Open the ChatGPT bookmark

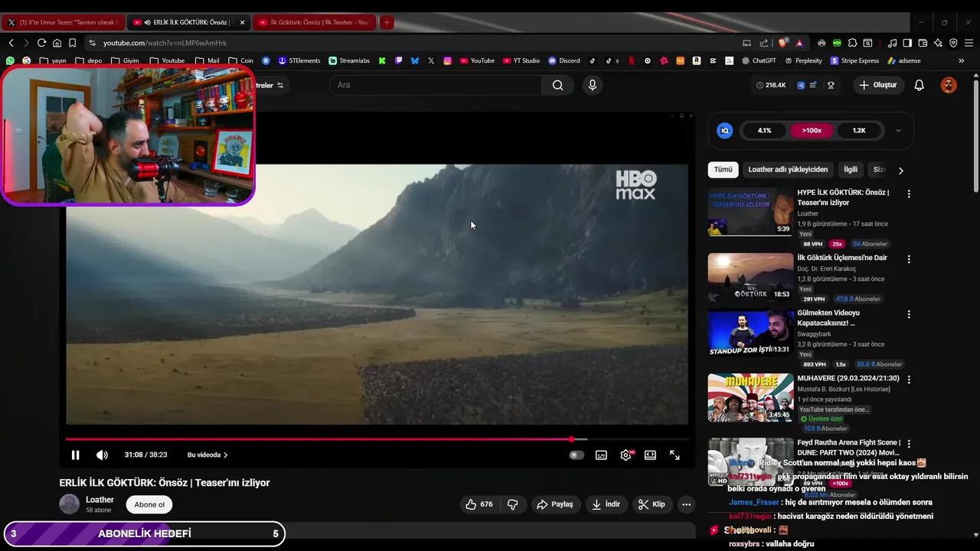click(x=759, y=60)
